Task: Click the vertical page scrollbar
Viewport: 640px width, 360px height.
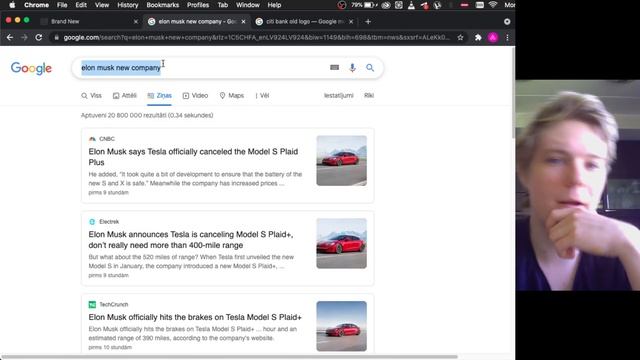Action: 513,94
